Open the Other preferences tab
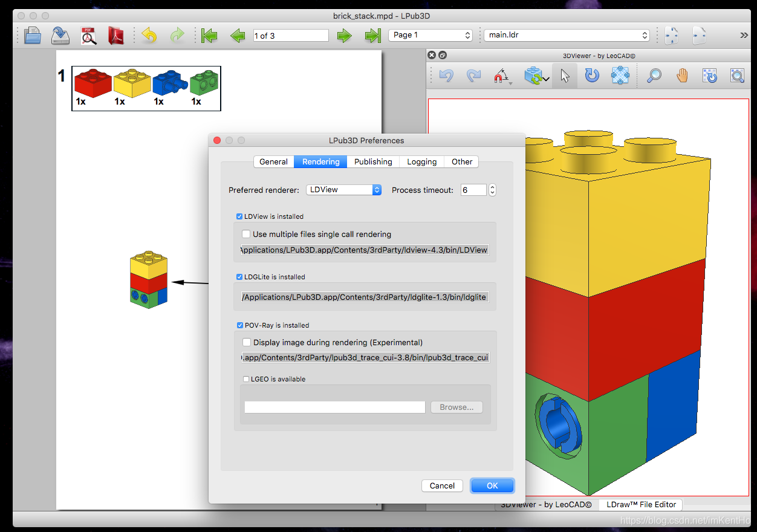Image resolution: width=757 pixels, height=532 pixels. (x=462, y=161)
